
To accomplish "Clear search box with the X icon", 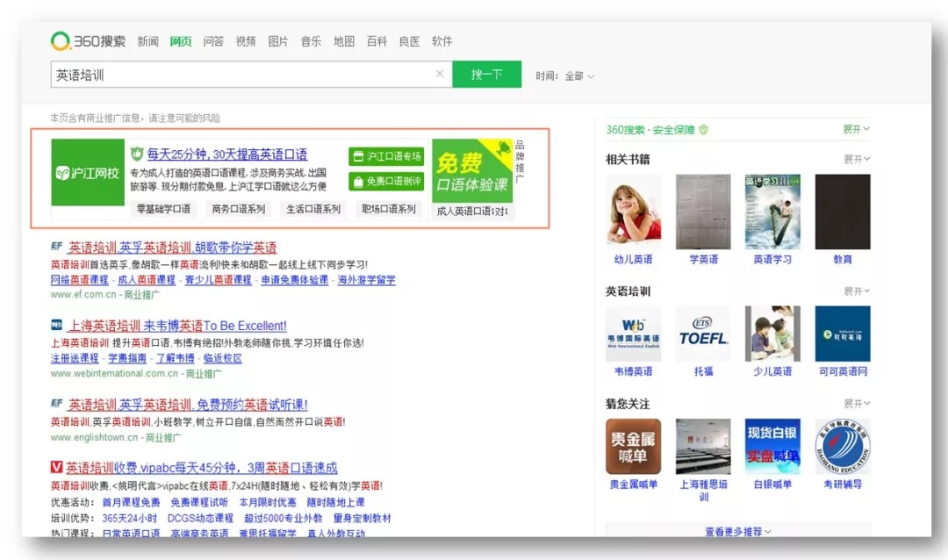I will click(440, 75).
